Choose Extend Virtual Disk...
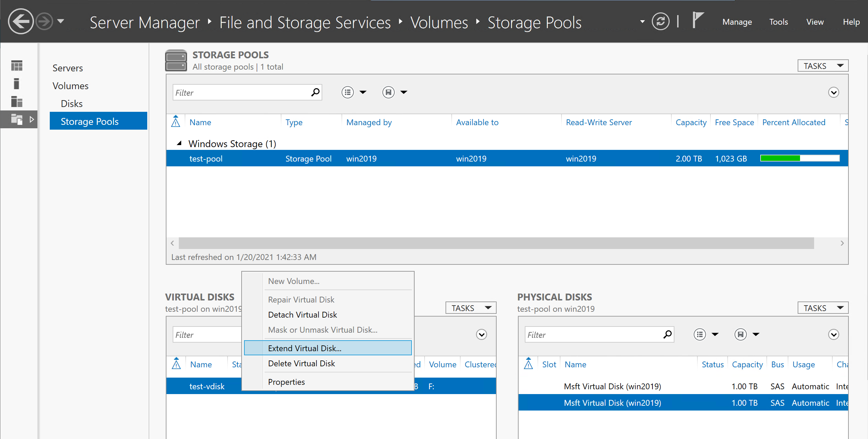The image size is (868, 439). coord(327,348)
